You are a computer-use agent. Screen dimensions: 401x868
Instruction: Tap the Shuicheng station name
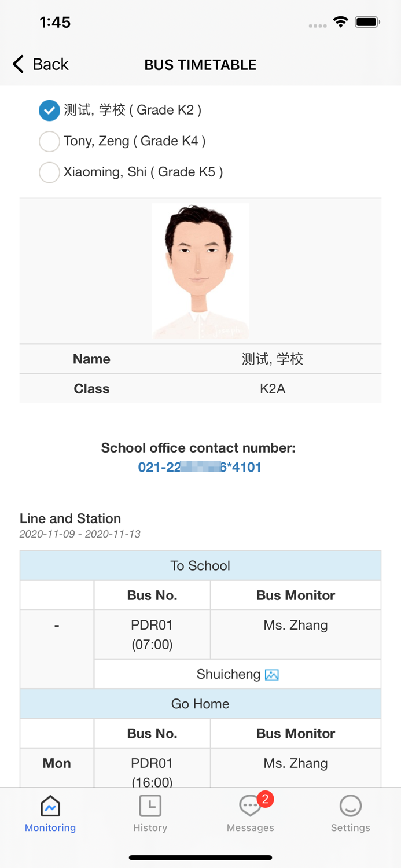229,675
